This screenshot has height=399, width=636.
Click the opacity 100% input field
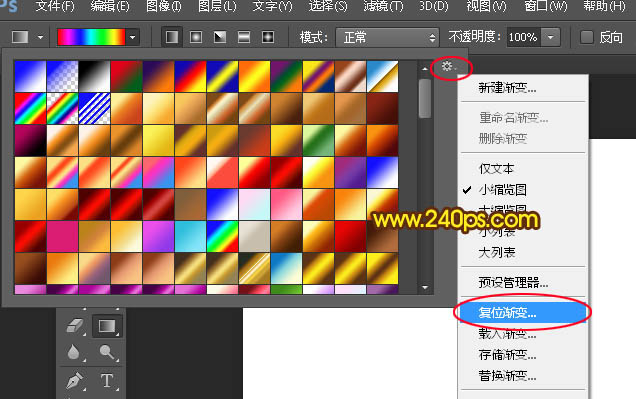pos(524,37)
